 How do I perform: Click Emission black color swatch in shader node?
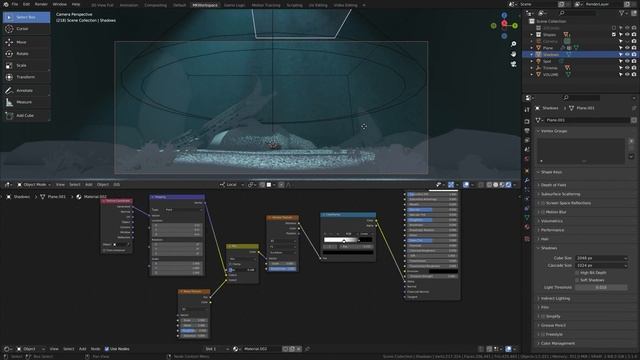pos(443,271)
